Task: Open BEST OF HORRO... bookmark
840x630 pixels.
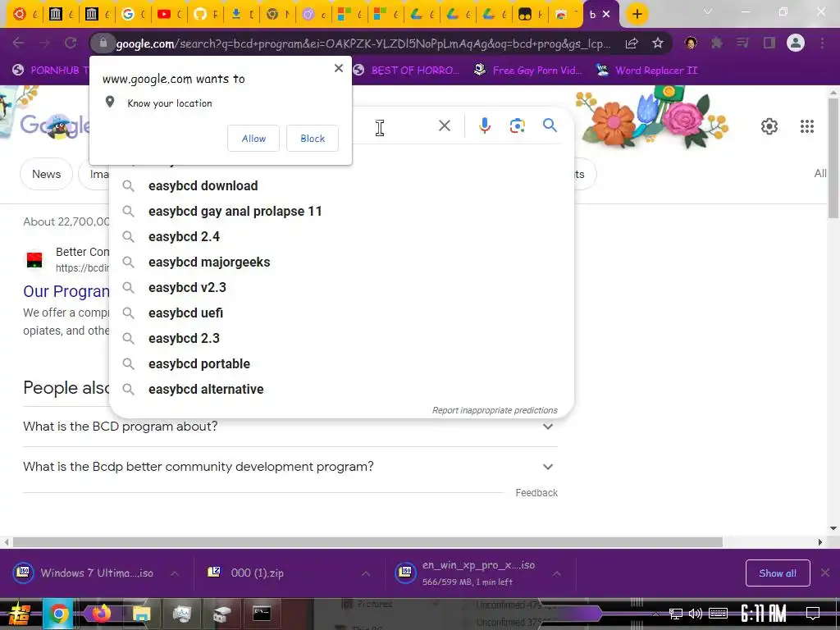Action: [x=406, y=71]
